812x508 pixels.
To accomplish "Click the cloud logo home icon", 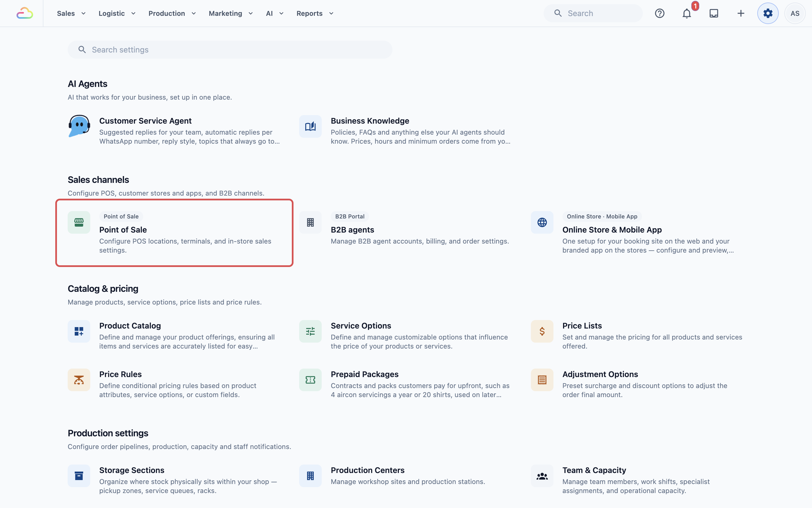I will click(25, 14).
